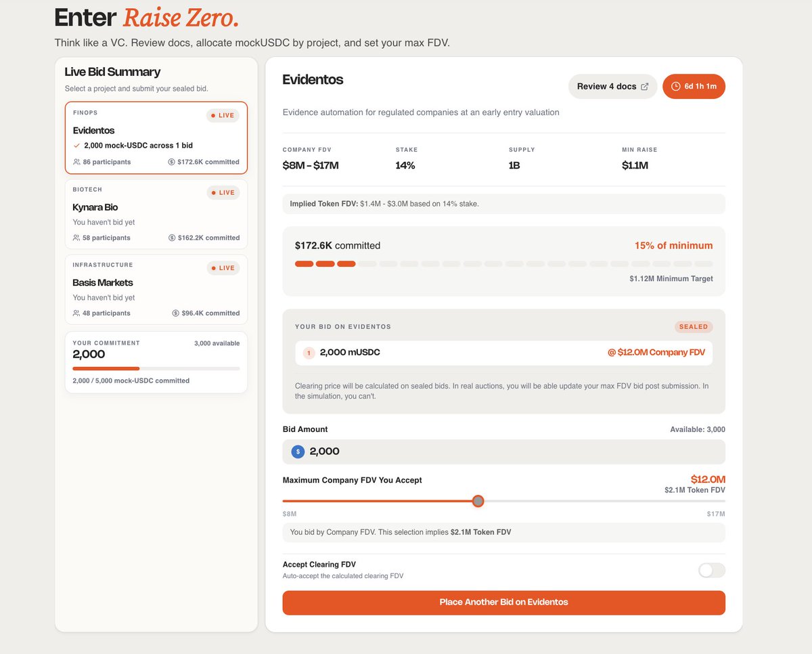Click the 6d 1h 1m countdown button

pyautogui.click(x=694, y=87)
